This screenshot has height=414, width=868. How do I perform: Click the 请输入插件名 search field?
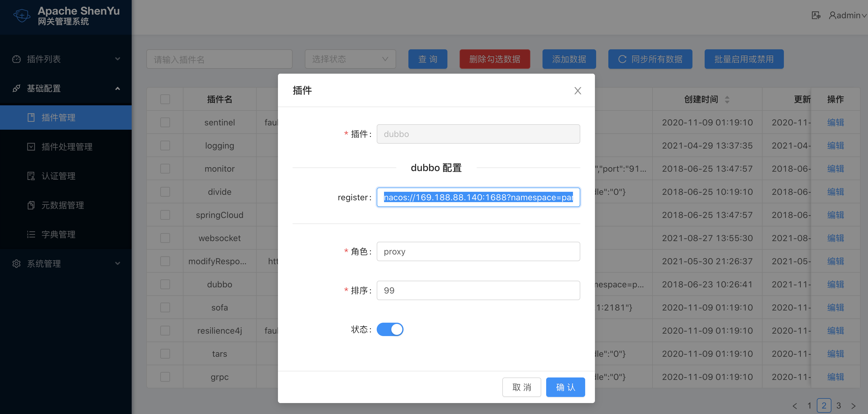pyautogui.click(x=219, y=59)
